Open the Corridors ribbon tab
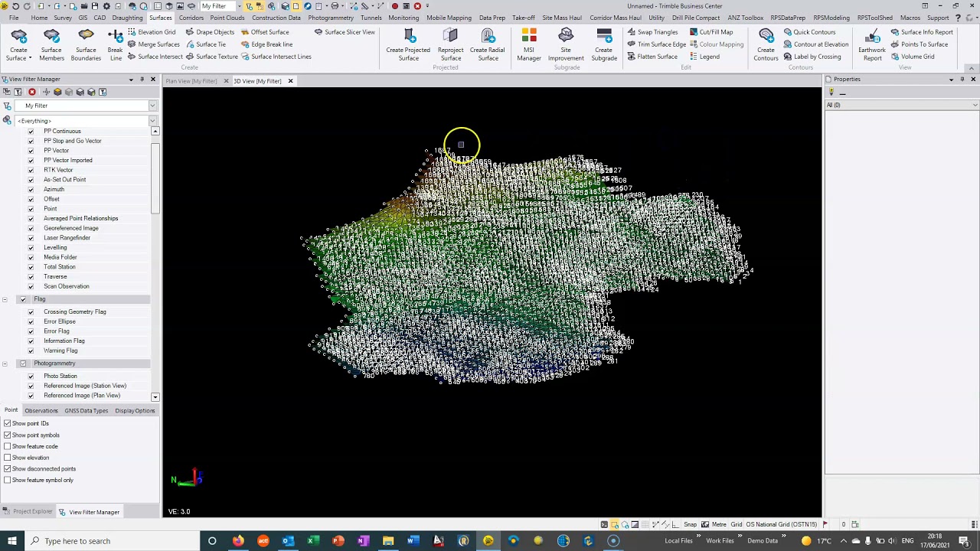The height and width of the screenshot is (551, 980). tap(191, 18)
